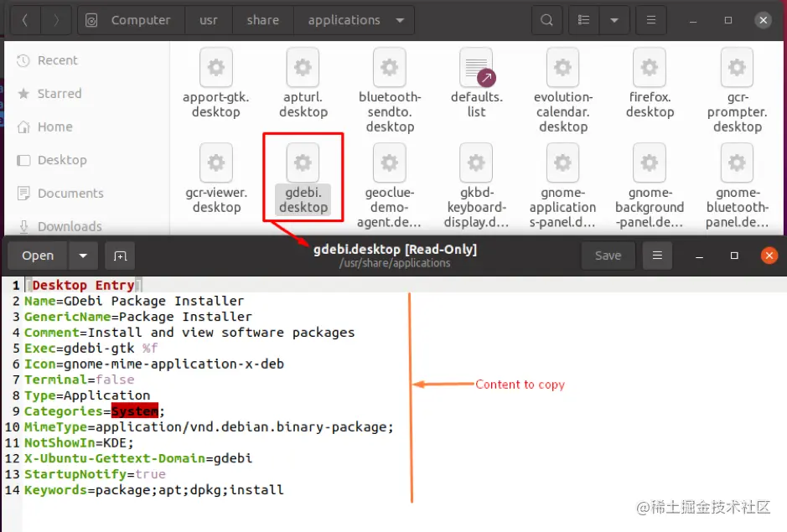Click the X-Ubuntu-Gettext-Domain=gdebi line

click(x=138, y=458)
